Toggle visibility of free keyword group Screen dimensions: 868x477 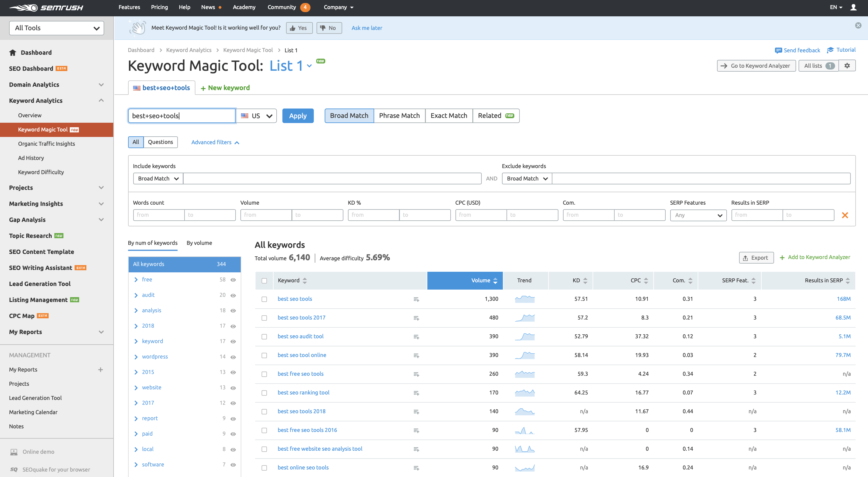[233, 280]
